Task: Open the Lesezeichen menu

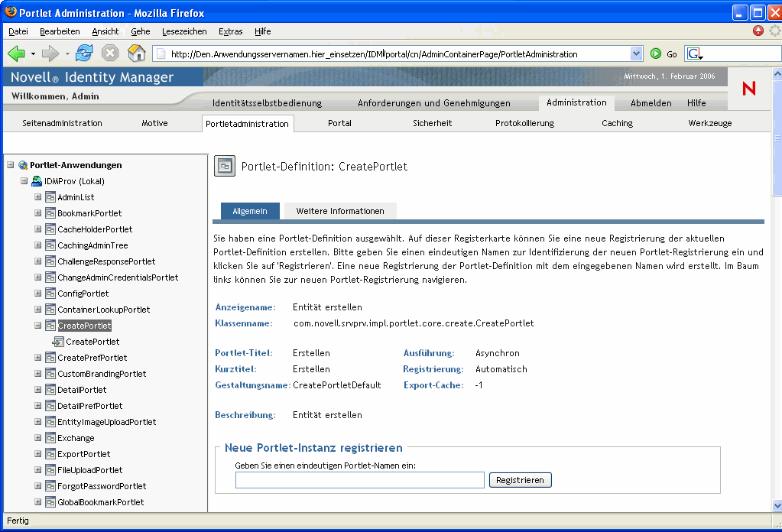Action: tap(184, 31)
